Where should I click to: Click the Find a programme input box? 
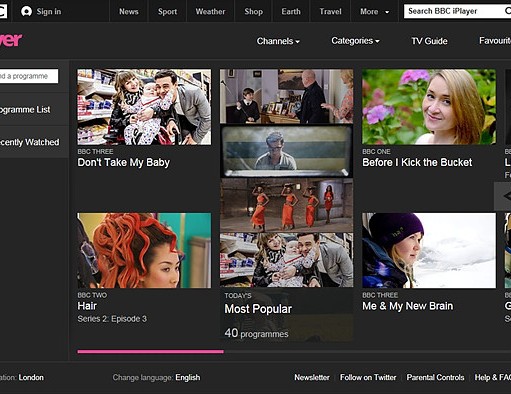point(29,76)
